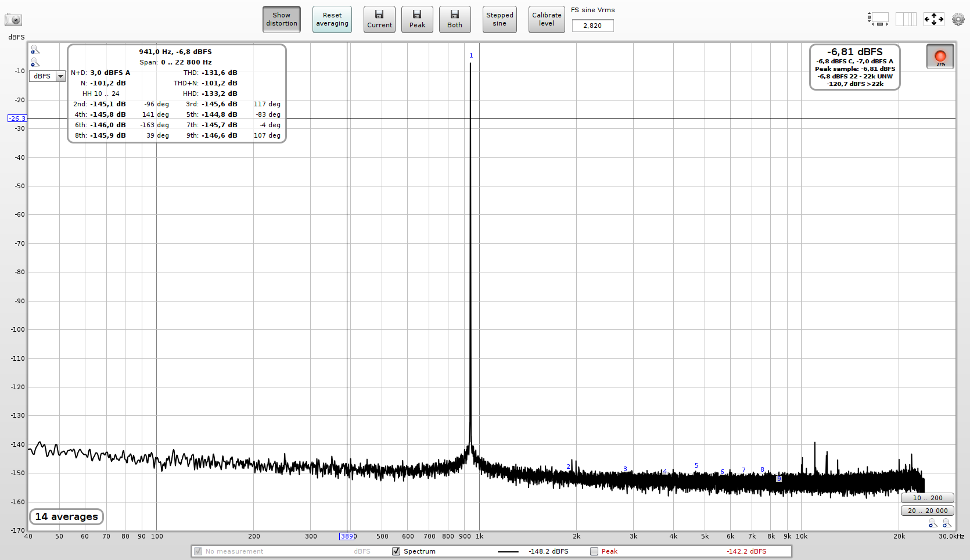Image resolution: width=970 pixels, height=560 pixels.
Task: Click the Calibrate level button
Action: coord(547,19)
